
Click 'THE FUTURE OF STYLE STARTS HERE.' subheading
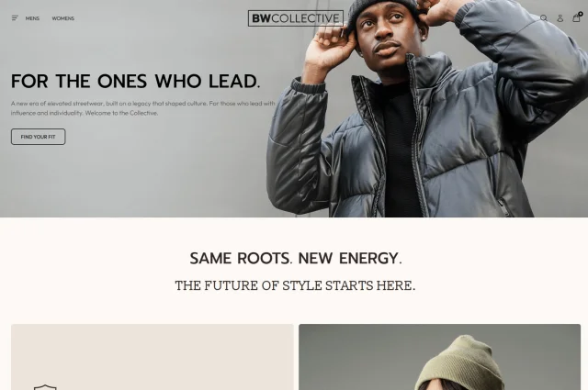295,285
